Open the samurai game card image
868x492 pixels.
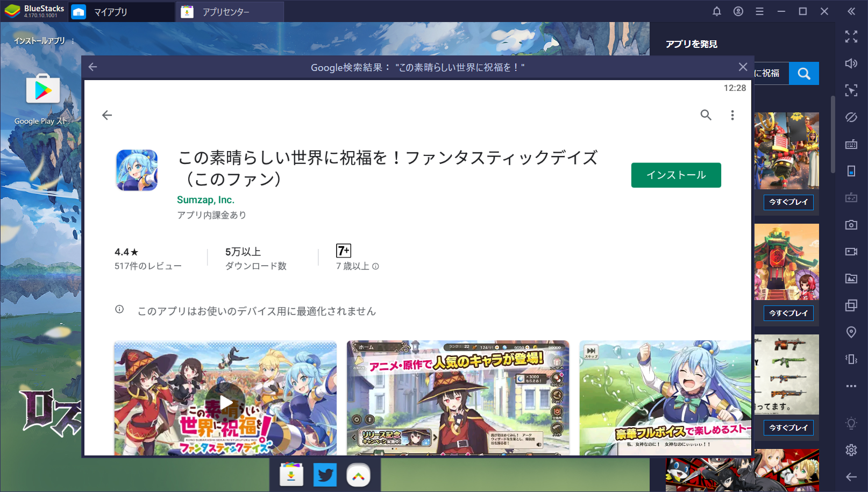click(786, 151)
